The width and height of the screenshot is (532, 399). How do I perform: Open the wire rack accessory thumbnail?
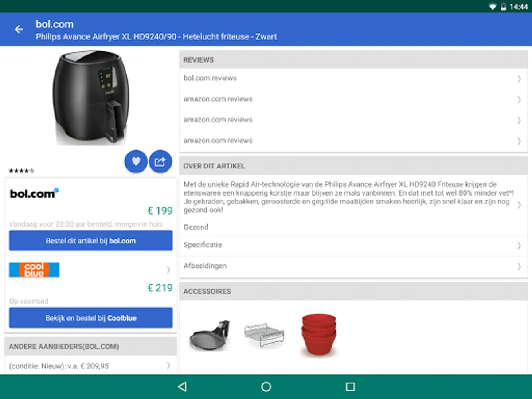tap(264, 335)
